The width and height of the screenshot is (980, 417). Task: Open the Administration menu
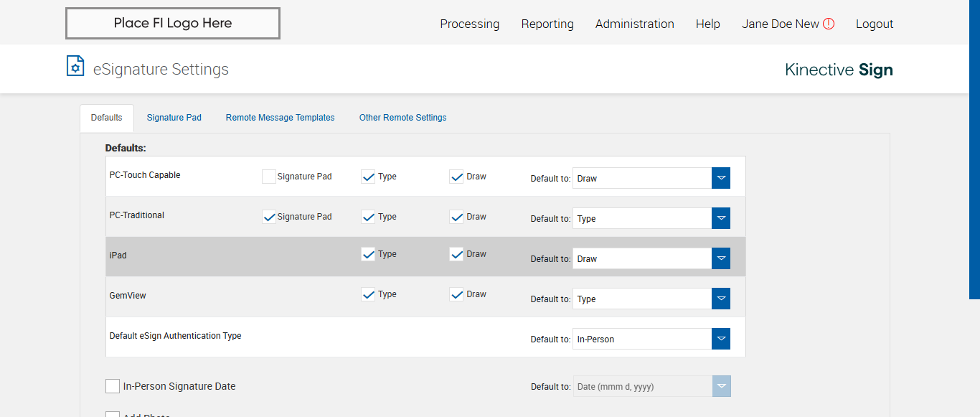coord(634,24)
